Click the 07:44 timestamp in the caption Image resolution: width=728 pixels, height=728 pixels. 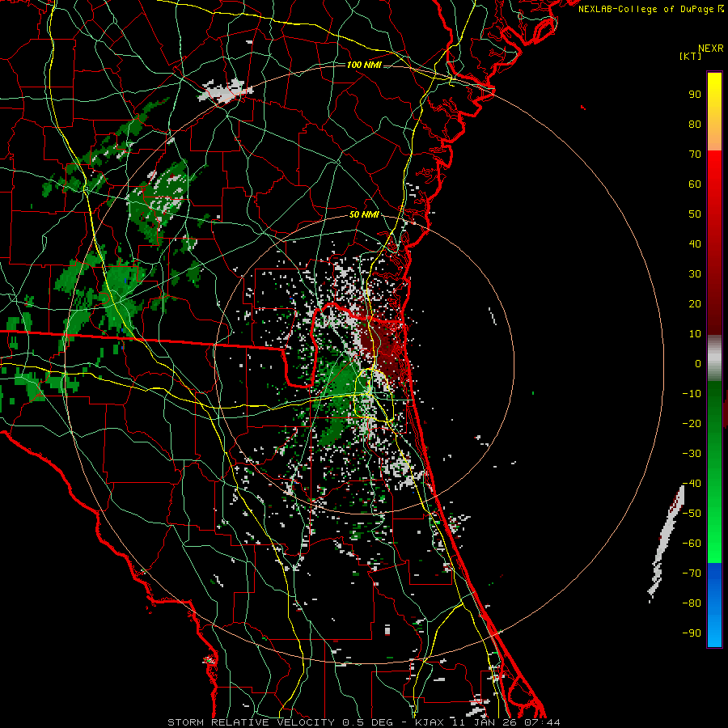(542, 722)
